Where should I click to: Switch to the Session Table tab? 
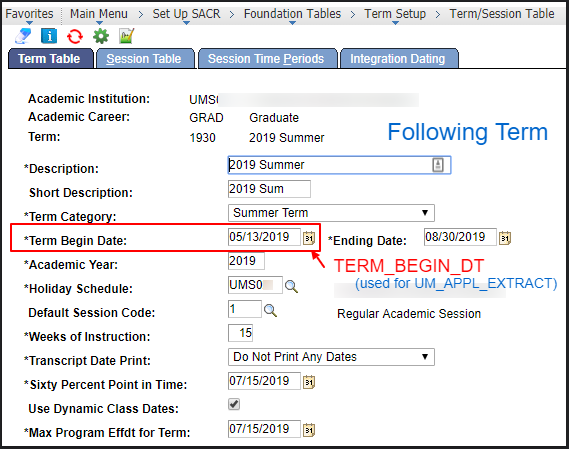[x=144, y=59]
